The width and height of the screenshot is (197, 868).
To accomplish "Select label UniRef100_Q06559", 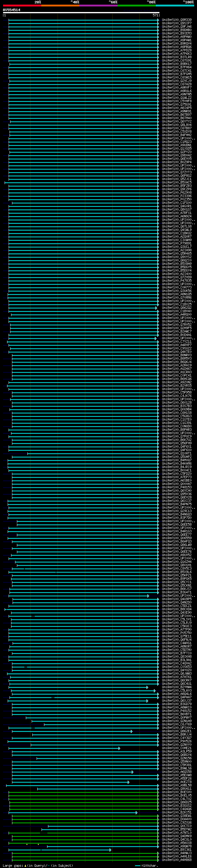I will click(x=177, y=538).
